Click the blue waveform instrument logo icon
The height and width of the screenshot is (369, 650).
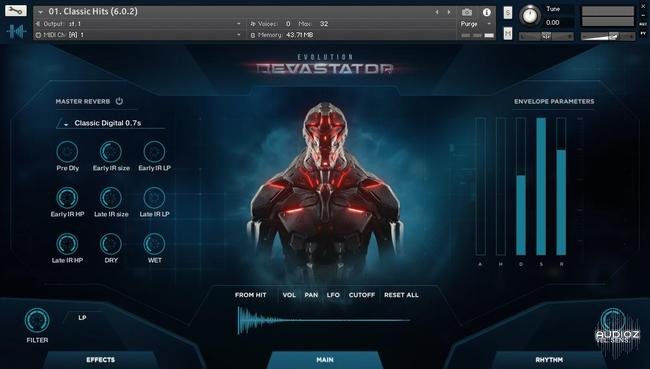pyautogui.click(x=16, y=32)
